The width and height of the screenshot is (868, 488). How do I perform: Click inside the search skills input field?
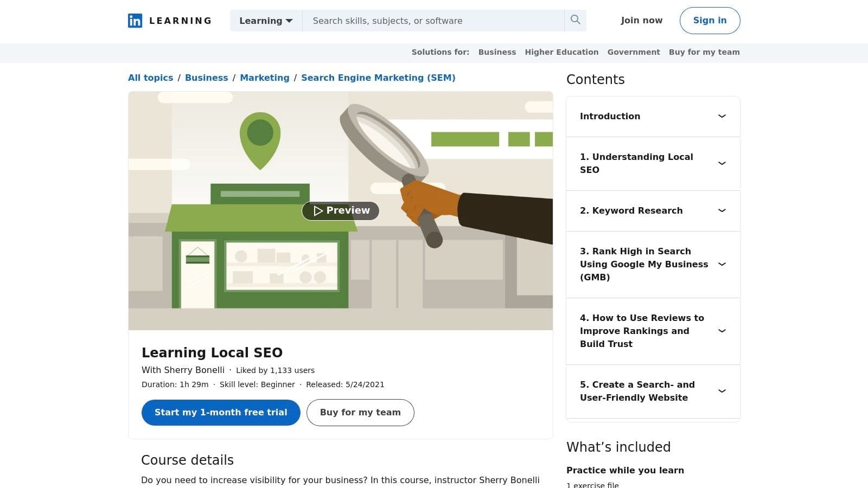click(x=434, y=21)
